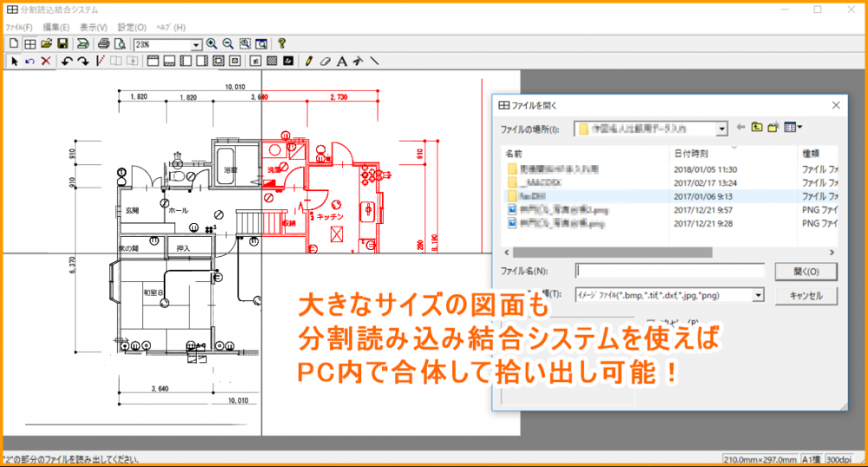Click the file list horizontal scrollbar

tap(612, 253)
